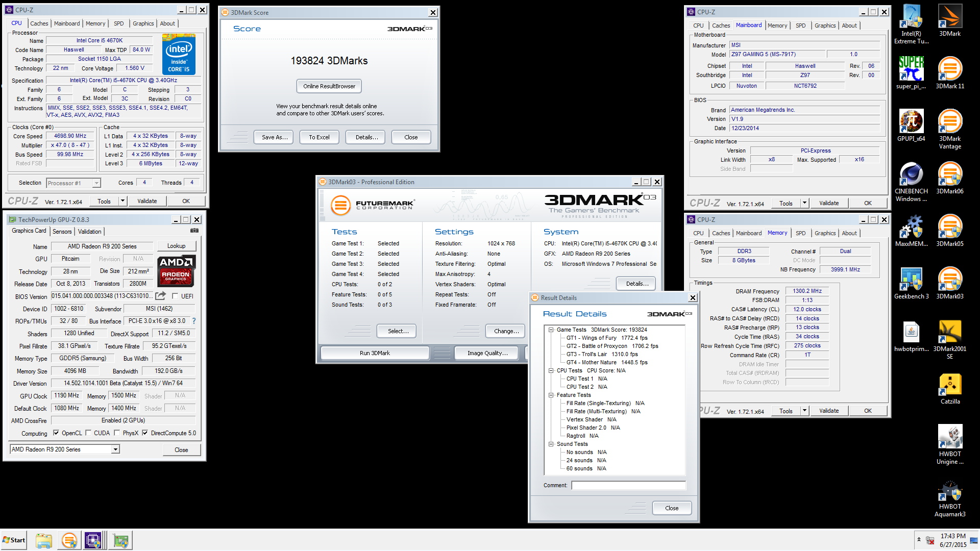Launch GPUPI_x64 desktop shortcut
This screenshot has width=980, height=551.
(911, 126)
